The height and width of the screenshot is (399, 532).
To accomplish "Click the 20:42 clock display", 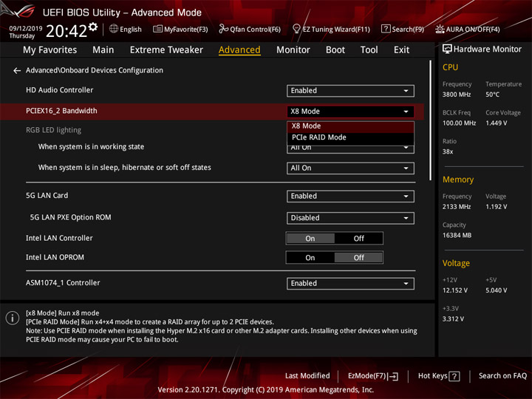I will coord(66,31).
